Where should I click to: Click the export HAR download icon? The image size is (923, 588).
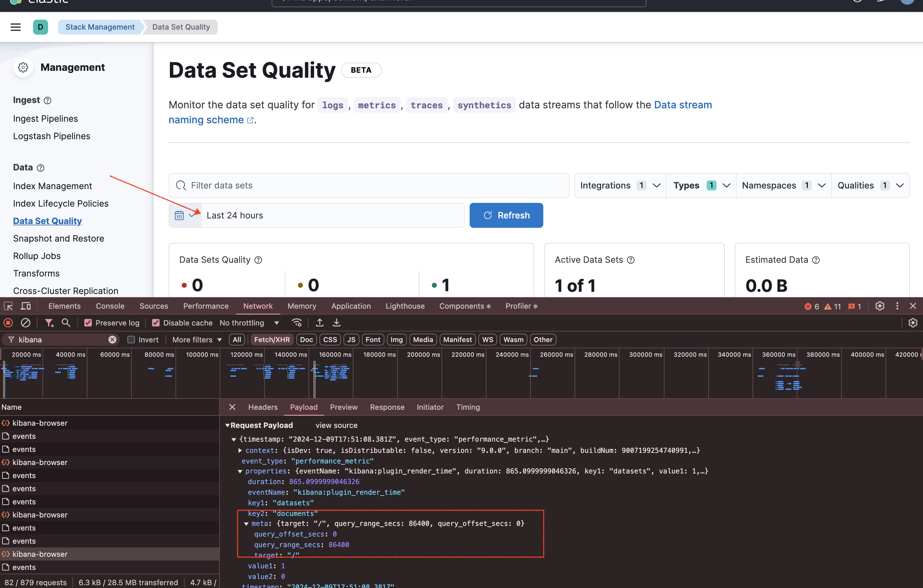pyautogui.click(x=337, y=323)
